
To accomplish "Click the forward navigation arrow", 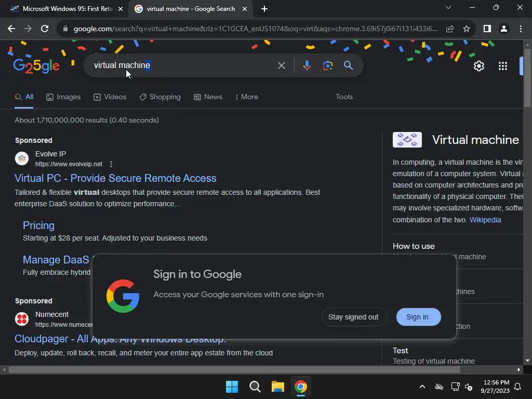I will click(x=28, y=29).
